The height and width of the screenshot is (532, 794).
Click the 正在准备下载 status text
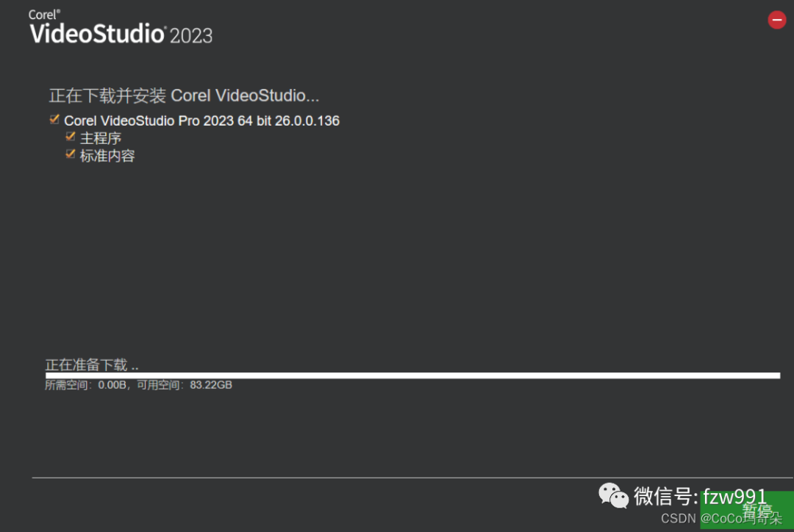[92, 365]
